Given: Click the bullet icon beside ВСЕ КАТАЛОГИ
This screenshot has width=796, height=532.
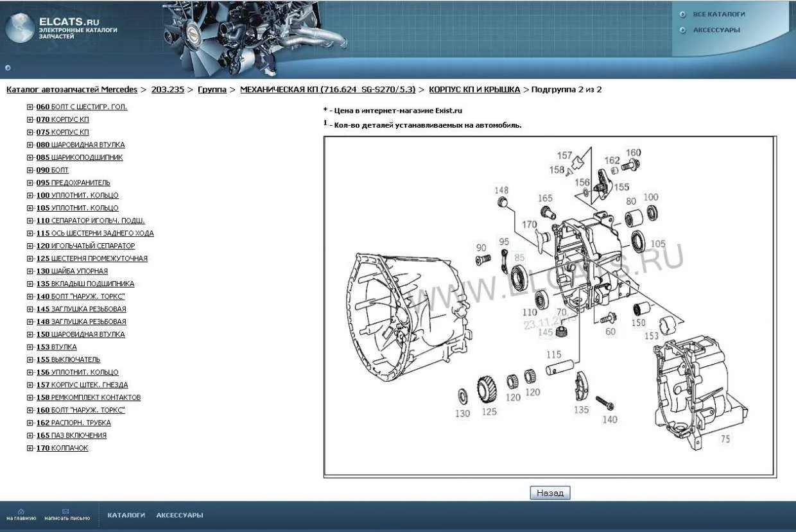Looking at the screenshot, I should click(682, 15).
